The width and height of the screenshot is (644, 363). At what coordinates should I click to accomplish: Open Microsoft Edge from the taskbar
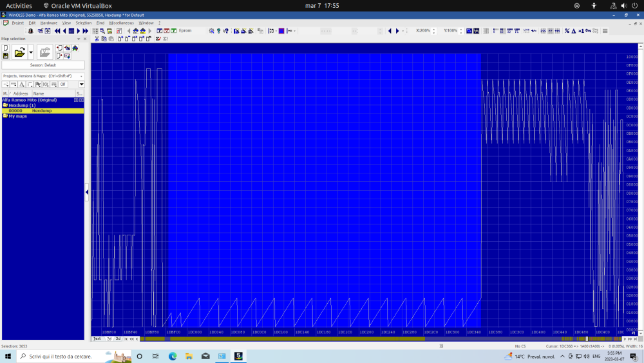click(173, 357)
